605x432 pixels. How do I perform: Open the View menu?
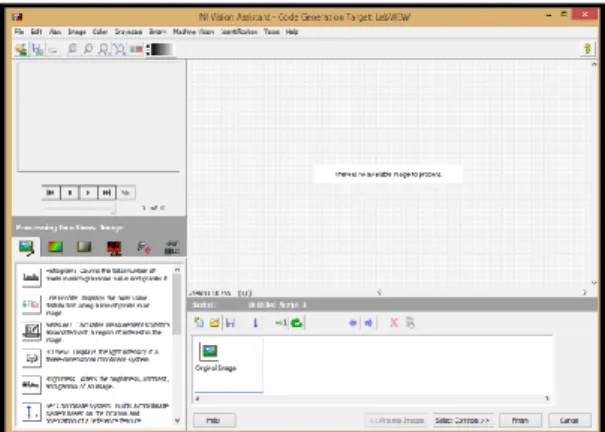click(x=55, y=32)
